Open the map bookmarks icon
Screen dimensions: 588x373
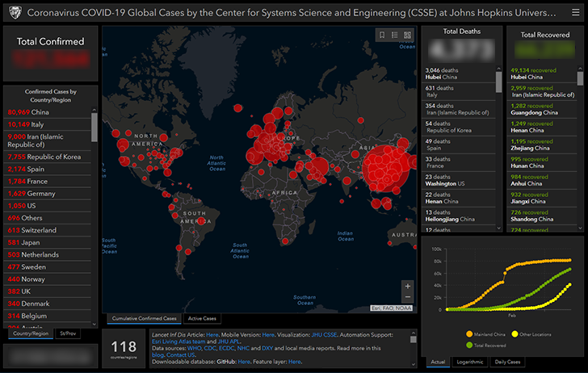(382, 35)
